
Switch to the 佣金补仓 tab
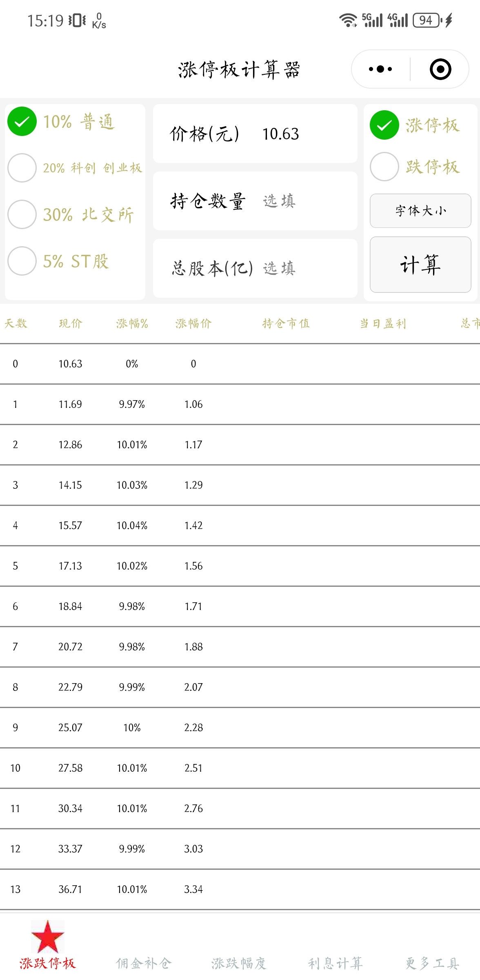tap(144, 963)
